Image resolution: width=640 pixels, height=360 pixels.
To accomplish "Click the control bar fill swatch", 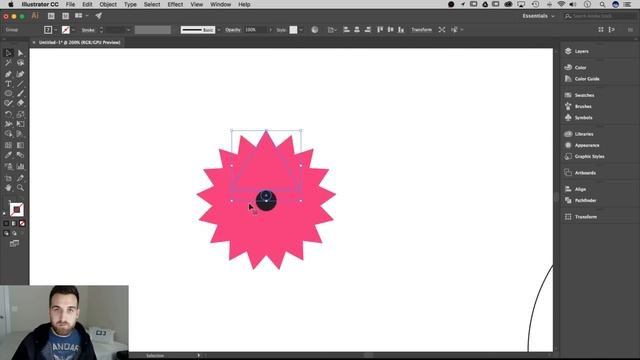I will pos(48,30).
